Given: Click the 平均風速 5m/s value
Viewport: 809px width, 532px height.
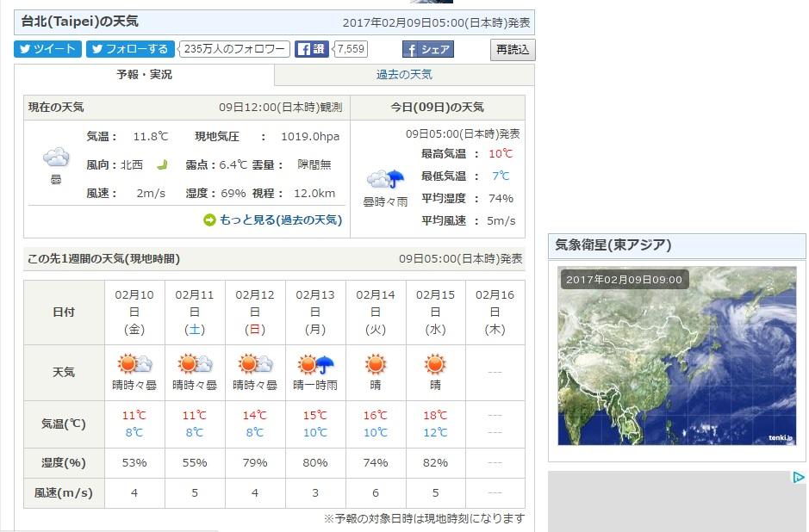Looking at the screenshot, I should click(x=501, y=220).
